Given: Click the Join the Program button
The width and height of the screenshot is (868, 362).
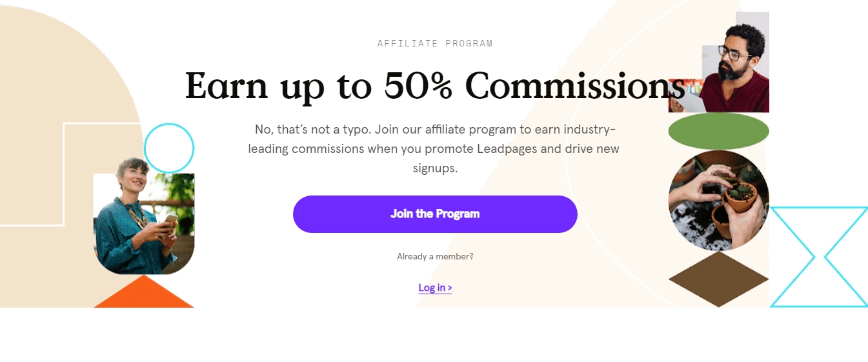Looking at the screenshot, I should pyautogui.click(x=435, y=214).
